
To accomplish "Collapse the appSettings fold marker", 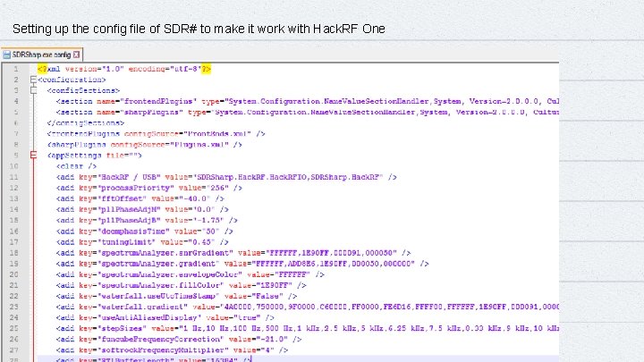I will point(34,156).
